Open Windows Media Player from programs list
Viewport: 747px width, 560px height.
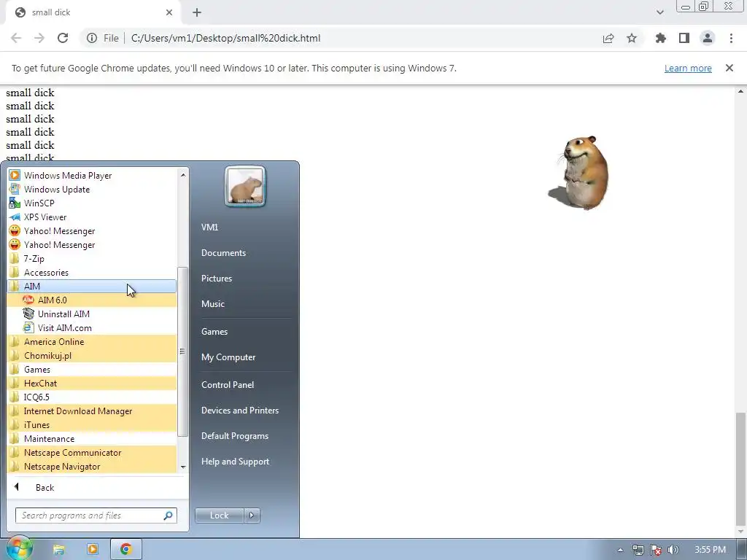click(x=91, y=176)
